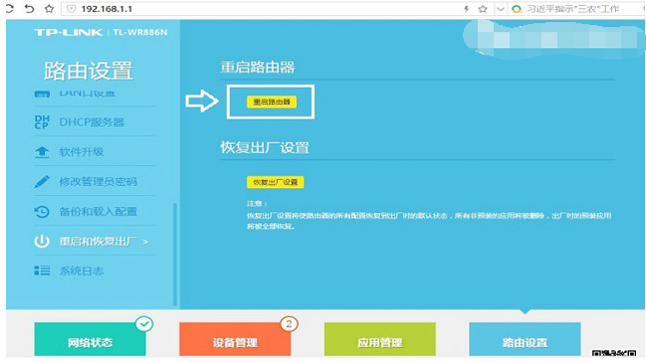Bookmark page with star icon left of address

49,9
